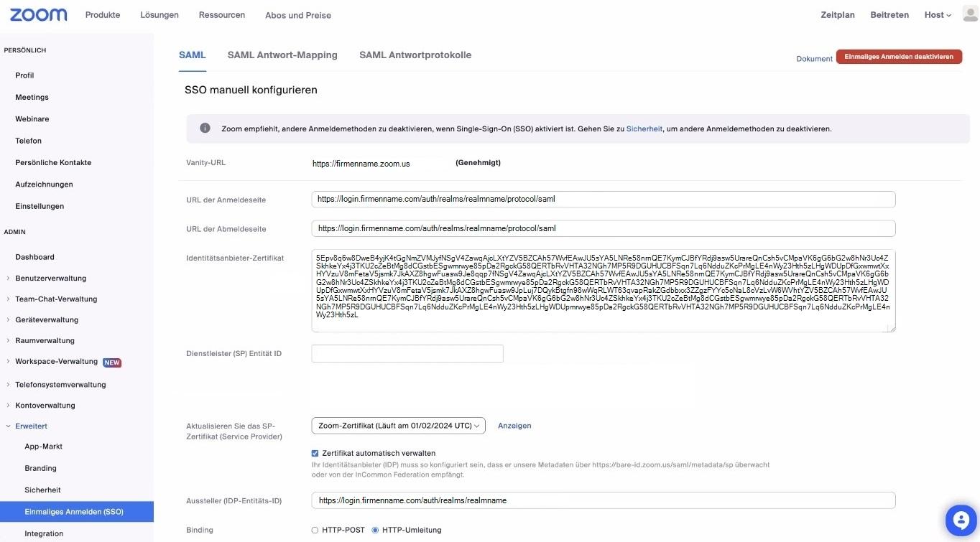Image resolution: width=980 pixels, height=542 pixels.
Task: Open Telefon in sidebar
Action: [29, 141]
